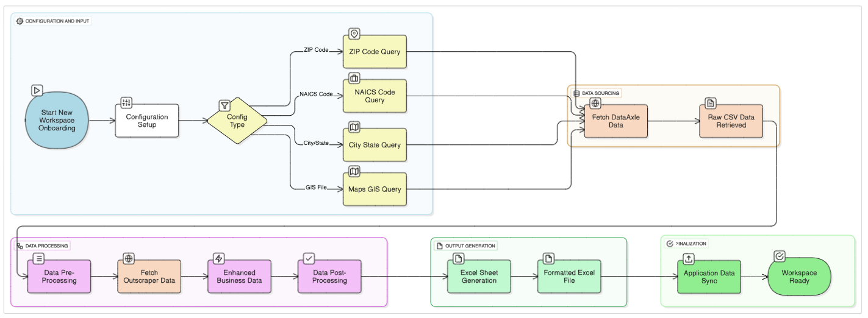Select the Config Type decision diamond
The width and height of the screenshot is (868, 318).
[237, 121]
